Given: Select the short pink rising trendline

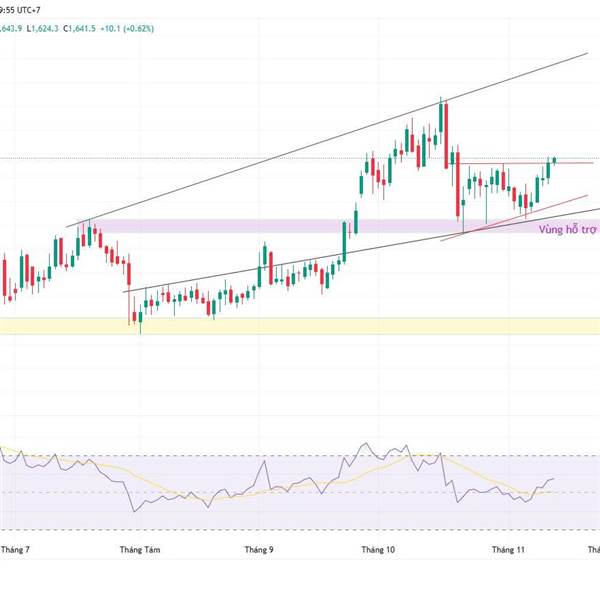Looking at the screenshot, I should (x=514, y=218).
